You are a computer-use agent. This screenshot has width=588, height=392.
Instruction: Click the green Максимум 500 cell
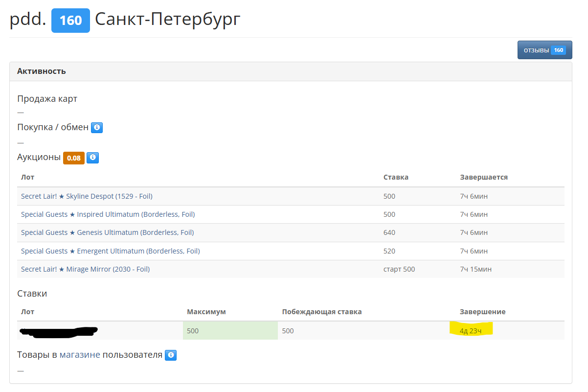[x=230, y=331]
